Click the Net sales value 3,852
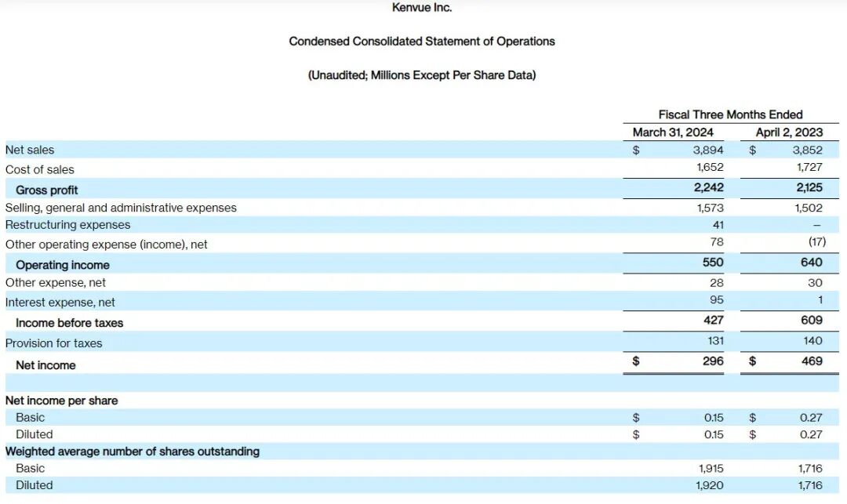Image resolution: width=847 pixels, height=504 pixels. [808, 150]
